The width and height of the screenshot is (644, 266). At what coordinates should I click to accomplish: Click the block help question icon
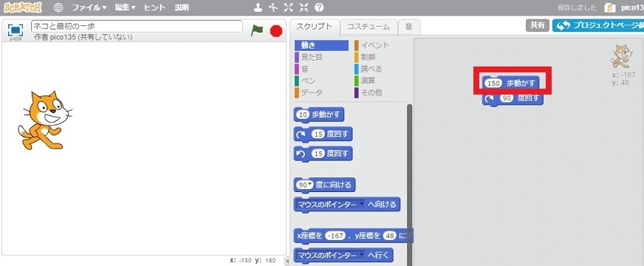coord(319,7)
